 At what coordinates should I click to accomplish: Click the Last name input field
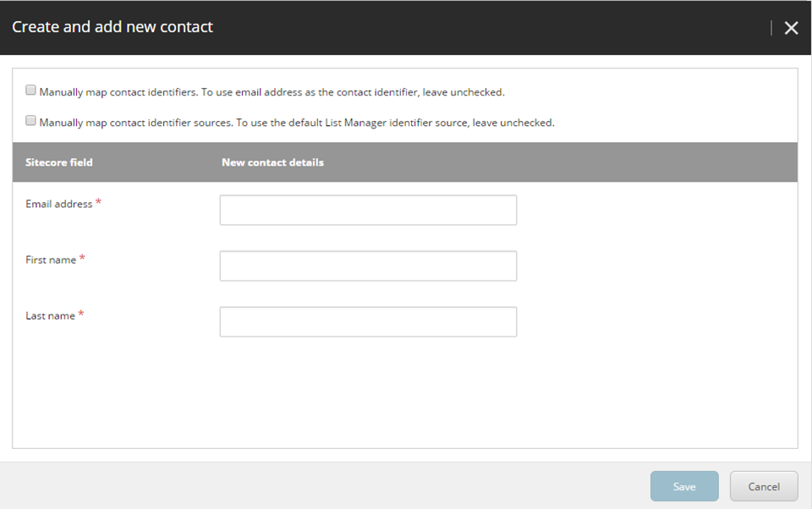(x=368, y=321)
